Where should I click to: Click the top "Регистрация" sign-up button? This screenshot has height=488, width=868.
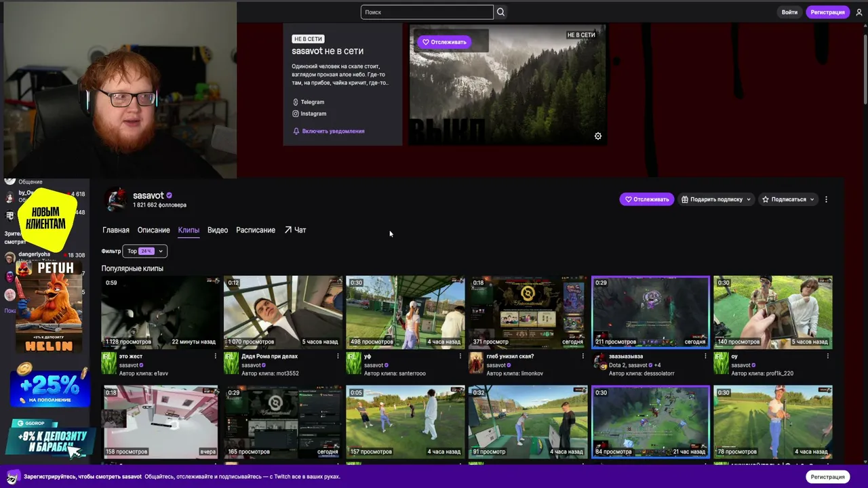click(827, 12)
